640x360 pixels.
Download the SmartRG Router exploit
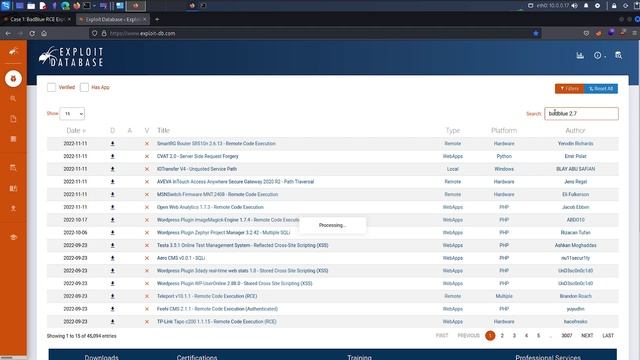[x=113, y=144]
